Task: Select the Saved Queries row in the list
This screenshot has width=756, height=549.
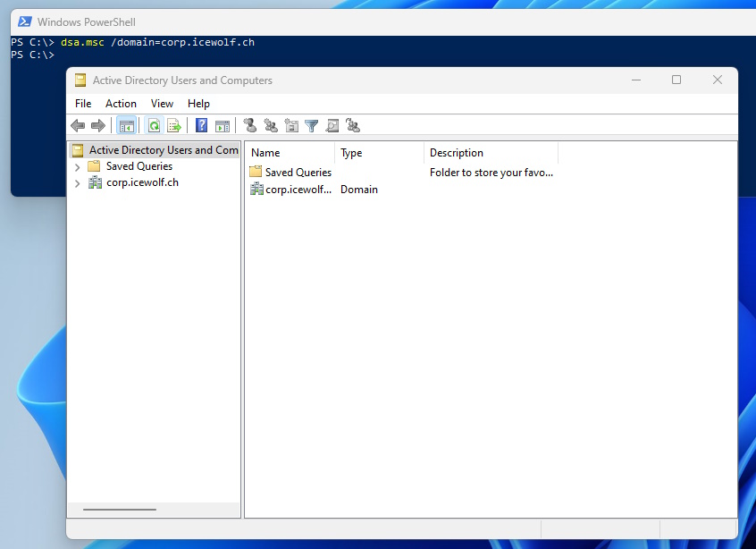Action: [401, 173]
